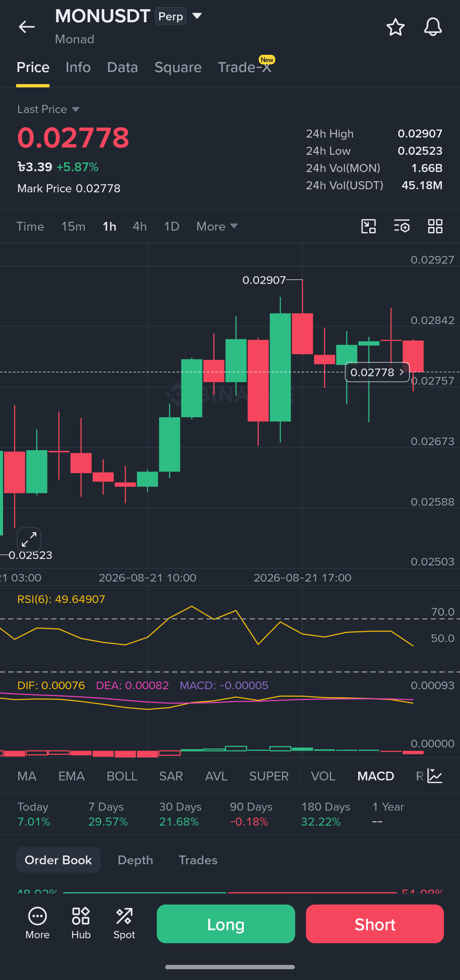Open the Order Book tab
Screen dimensions: 460x980
coord(58,860)
